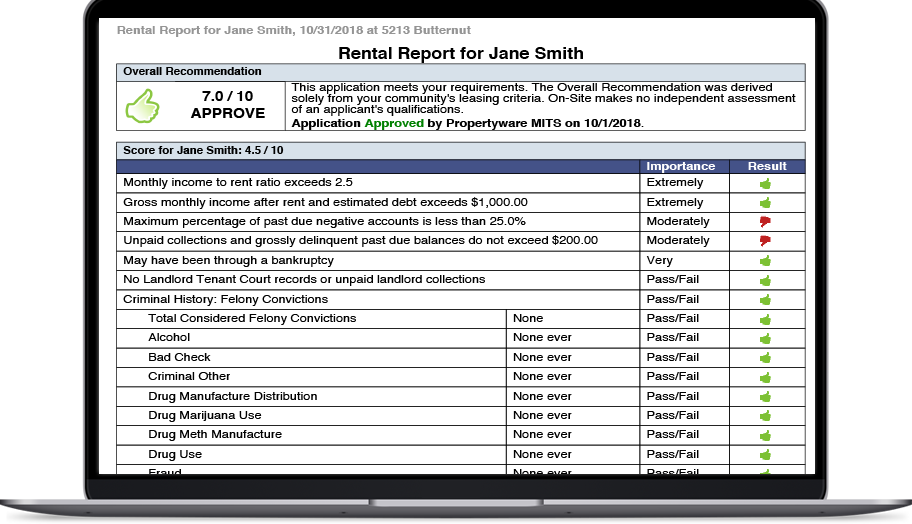Click 'None ever' in Drug Meth Manufacture row
This screenshot has height=524, width=912.
pyautogui.click(x=542, y=434)
